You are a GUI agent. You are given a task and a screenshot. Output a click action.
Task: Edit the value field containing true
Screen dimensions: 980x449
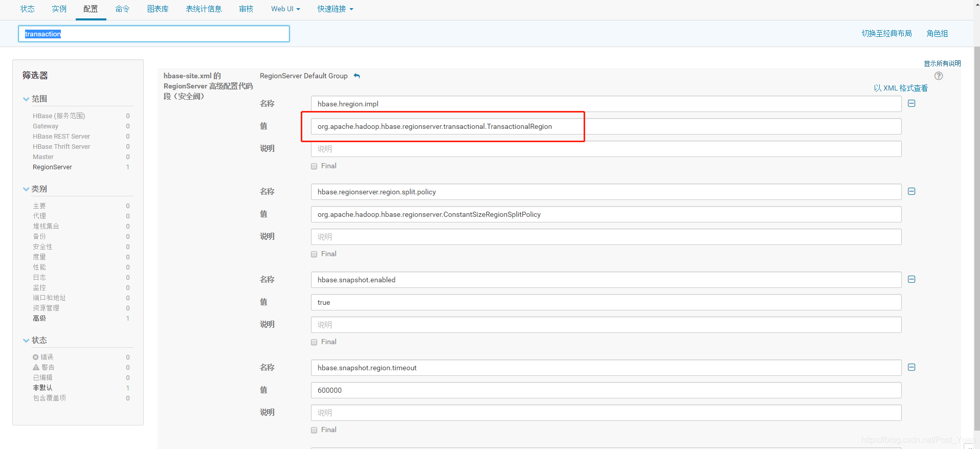coord(606,302)
